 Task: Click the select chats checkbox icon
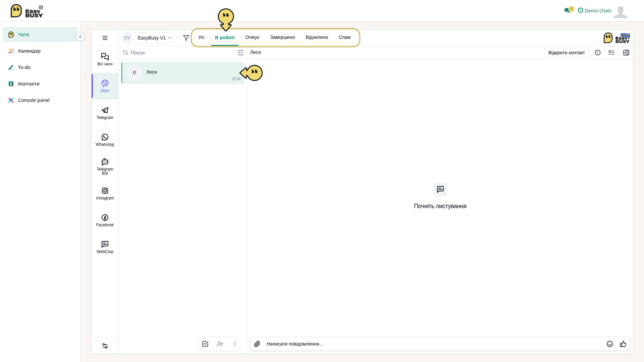click(x=205, y=344)
